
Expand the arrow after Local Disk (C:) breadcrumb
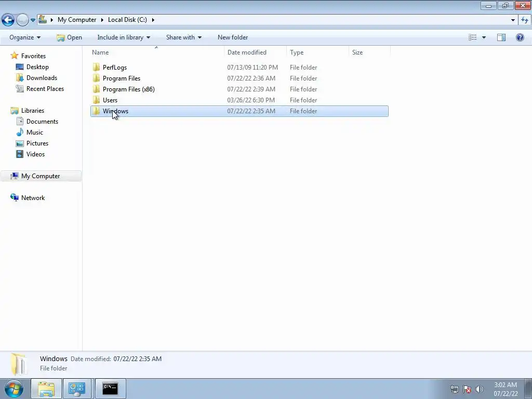(153, 20)
